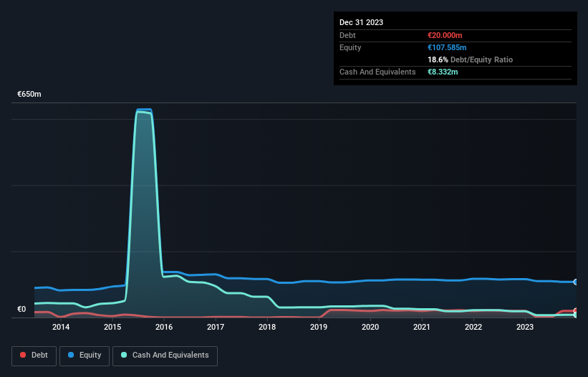
Task: Click the Dec 31 2023 tooltip date
Action: click(x=361, y=22)
